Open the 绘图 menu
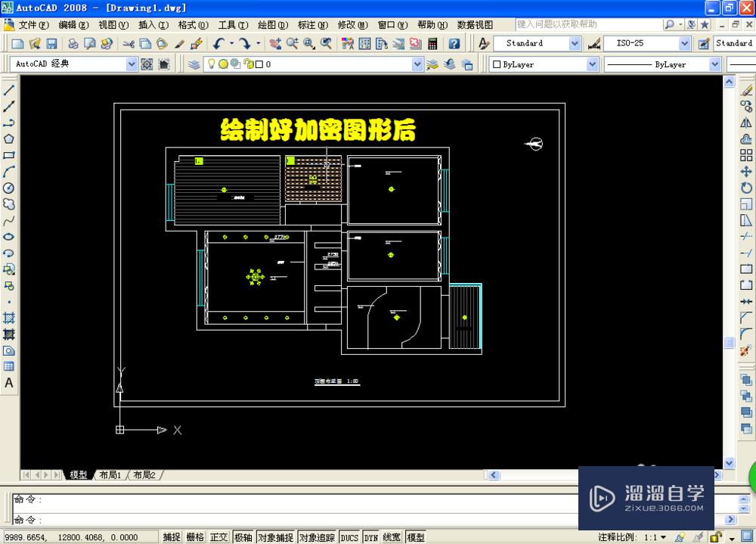Screen dimensions: 756x544 pyautogui.click(x=270, y=25)
